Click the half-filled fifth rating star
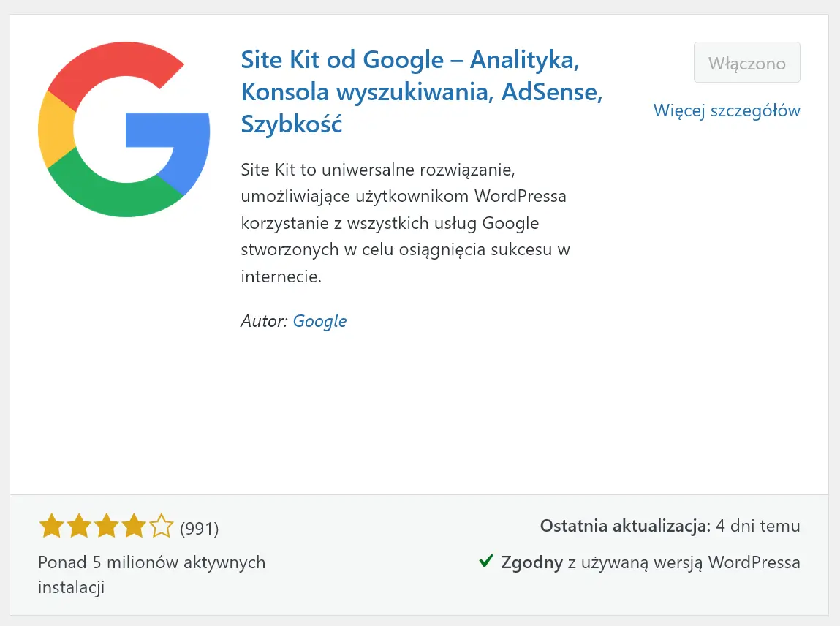This screenshot has width=840, height=626. [x=160, y=525]
